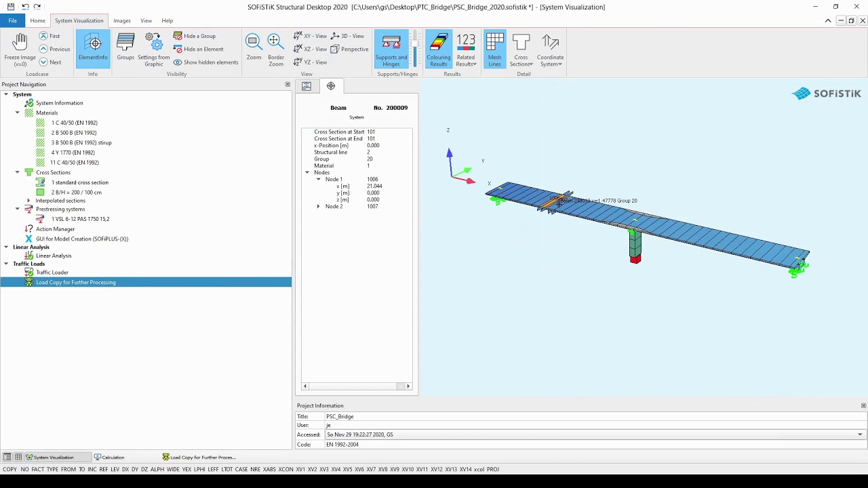Collapse the Materials tree node
Image resolution: width=868 pixels, height=488 pixels.
click(18, 113)
